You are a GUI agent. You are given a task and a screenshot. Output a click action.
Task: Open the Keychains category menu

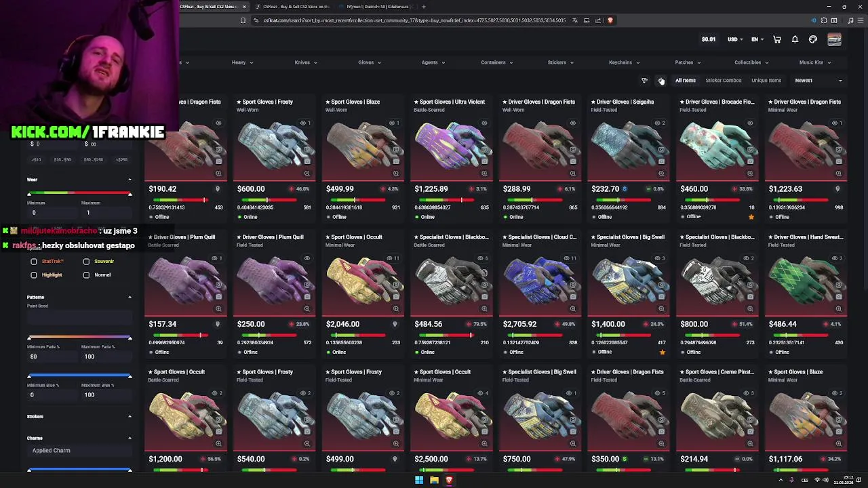point(624,62)
